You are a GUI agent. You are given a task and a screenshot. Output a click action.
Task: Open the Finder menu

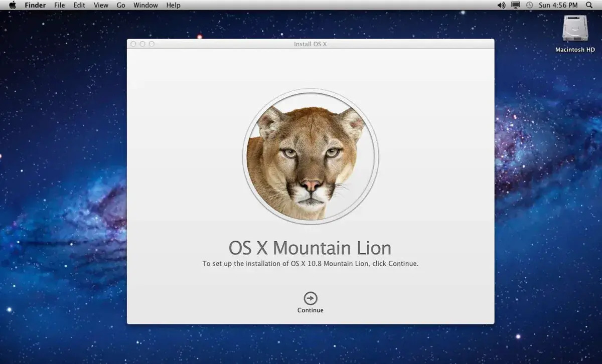[35, 5]
